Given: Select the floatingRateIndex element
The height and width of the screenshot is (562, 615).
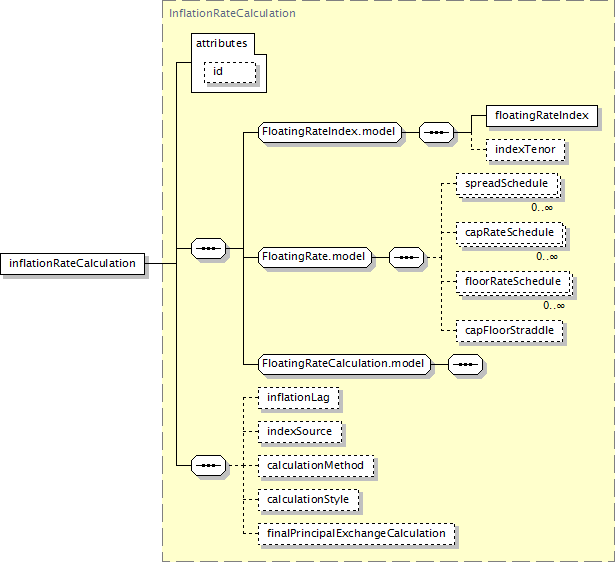Looking at the screenshot, I should pyautogui.click(x=541, y=116).
